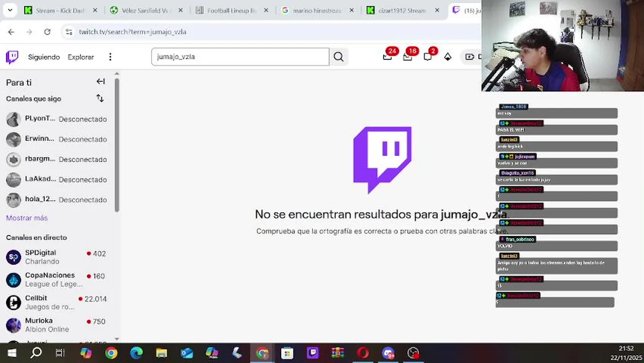Switch to Football Lineup Builder tab
The height and width of the screenshot is (363, 644).
click(232, 10)
